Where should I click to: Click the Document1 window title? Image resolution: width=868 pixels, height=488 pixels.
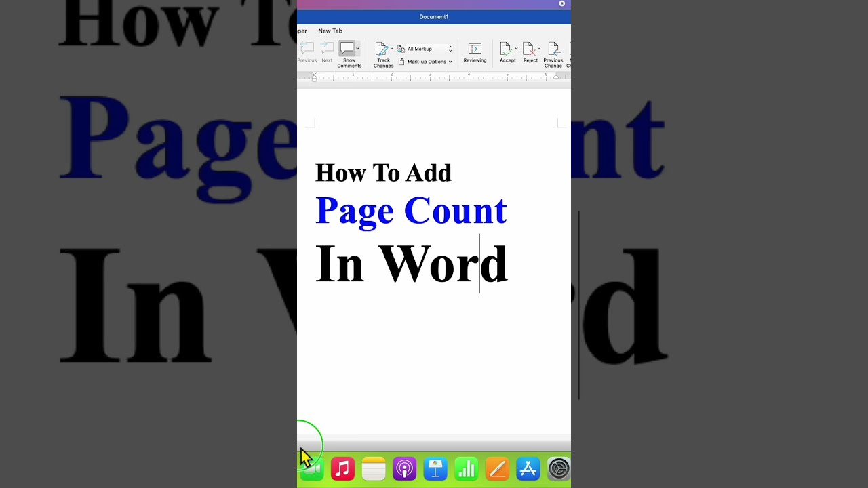click(x=434, y=17)
